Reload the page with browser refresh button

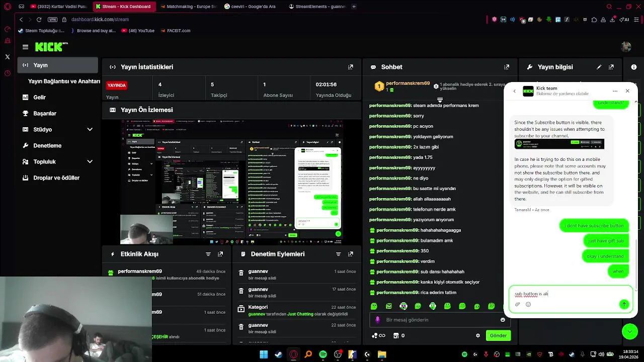coord(39,19)
